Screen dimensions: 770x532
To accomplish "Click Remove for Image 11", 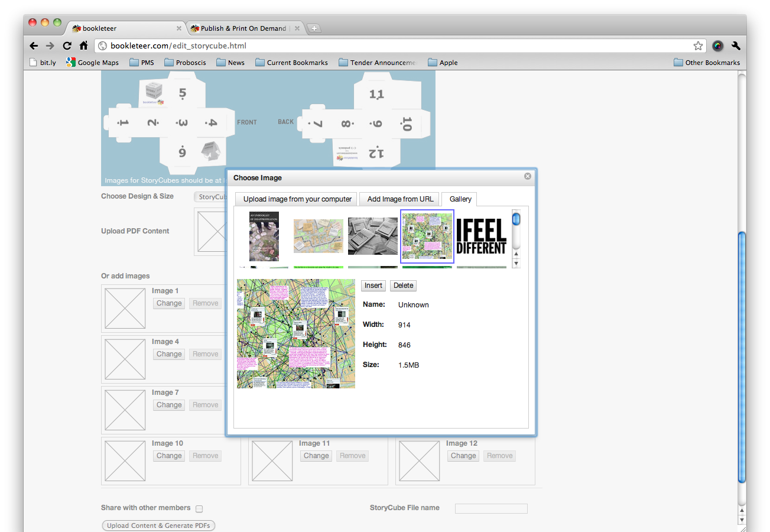I will coord(353,456).
